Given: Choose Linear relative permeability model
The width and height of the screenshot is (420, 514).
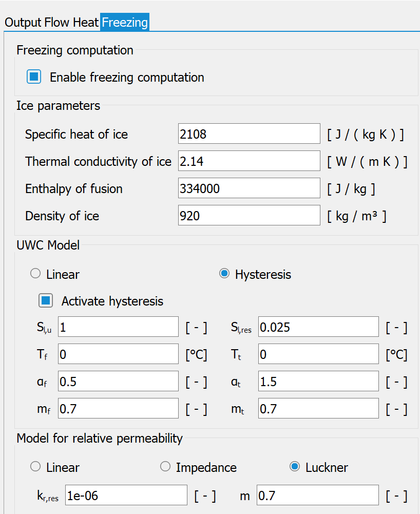Looking at the screenshot, I should coord(35,466).
